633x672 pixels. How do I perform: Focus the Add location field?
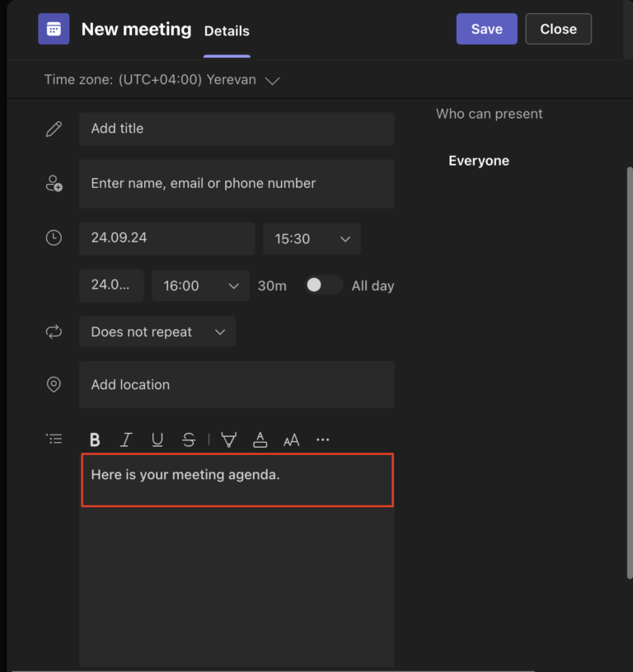[x=237, y=384]
